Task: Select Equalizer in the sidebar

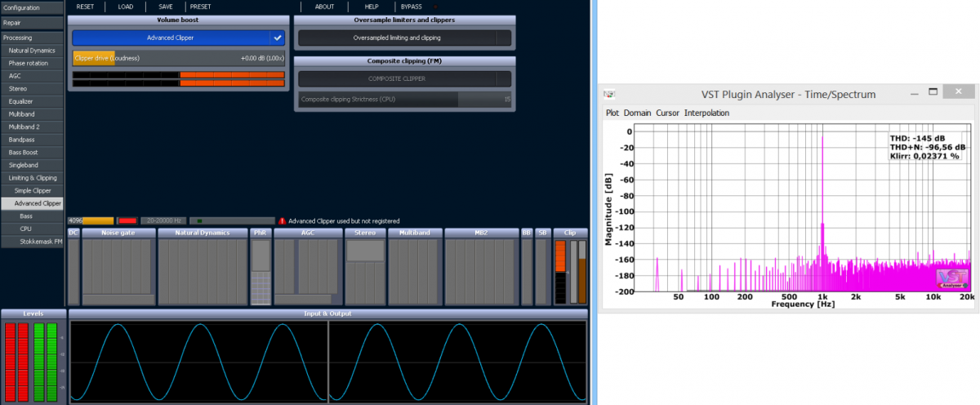Action: click(x=31, y=101)
